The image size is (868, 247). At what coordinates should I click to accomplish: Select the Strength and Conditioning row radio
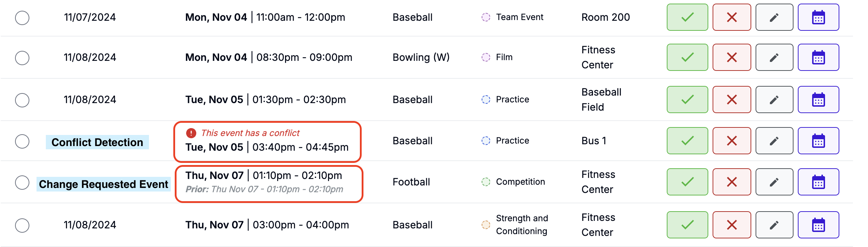click(x=22, y=226)
